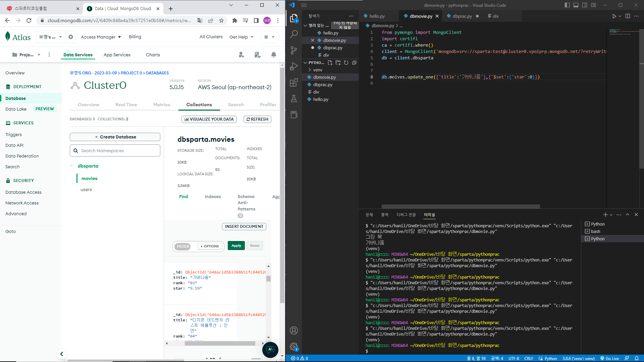Open Run and Debug view in VS Code
This screenshot has width=644, height=362.
coord(294,66)
